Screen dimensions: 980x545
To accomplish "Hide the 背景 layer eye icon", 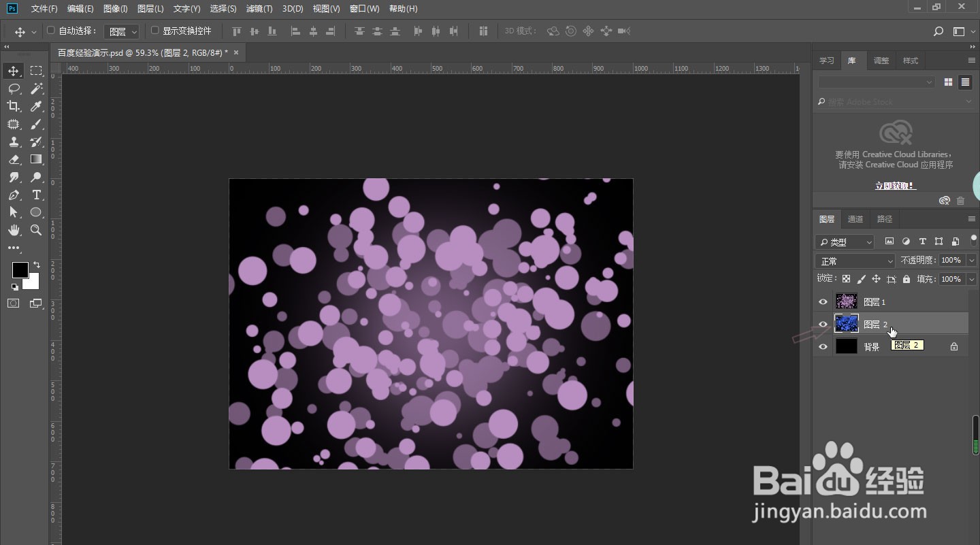I will [x=823, y=346].
